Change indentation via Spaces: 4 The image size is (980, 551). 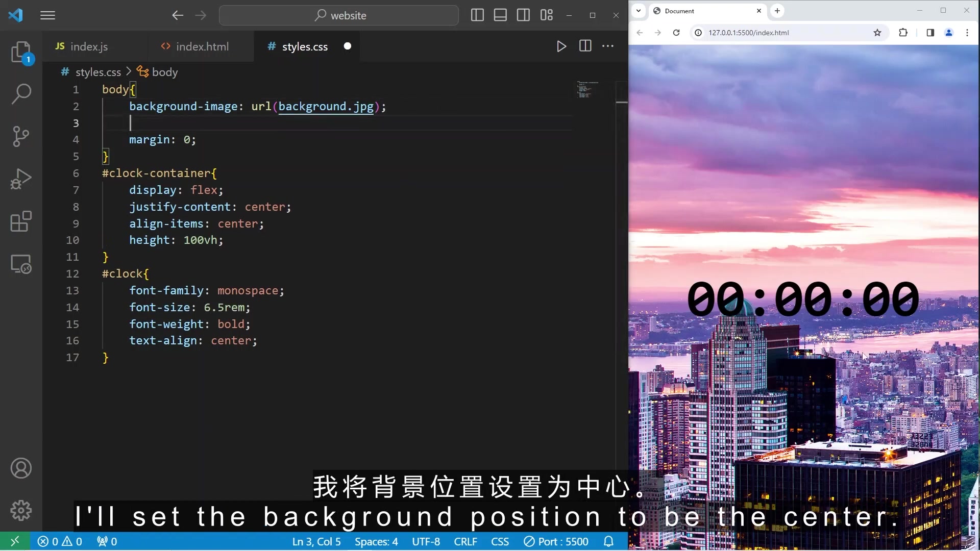[376, 541]
